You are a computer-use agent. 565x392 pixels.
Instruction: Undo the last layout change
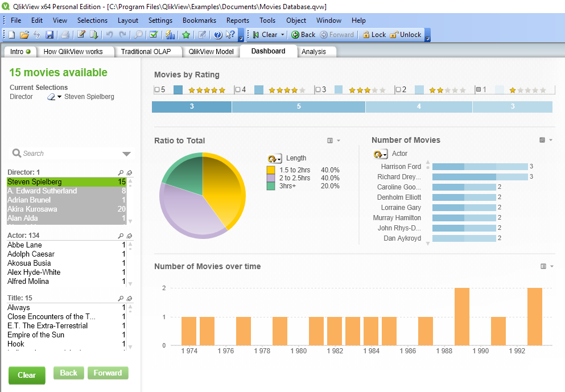(x=110, y=35)
